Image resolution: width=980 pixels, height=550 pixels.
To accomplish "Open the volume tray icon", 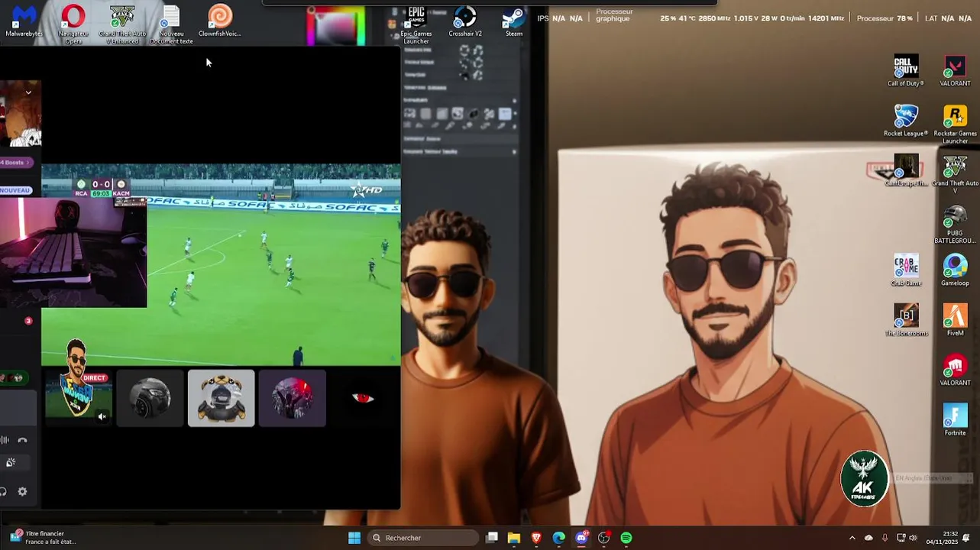I will pyautogui.click(x=913, y=538).
